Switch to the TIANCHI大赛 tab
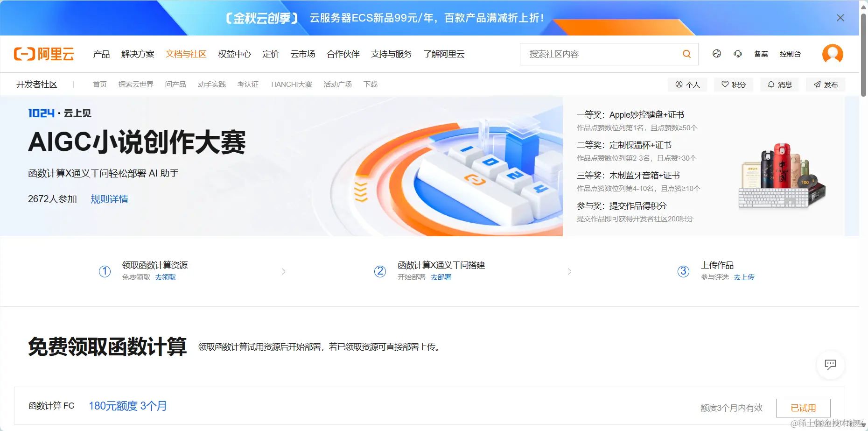 [x=291, y=84]
